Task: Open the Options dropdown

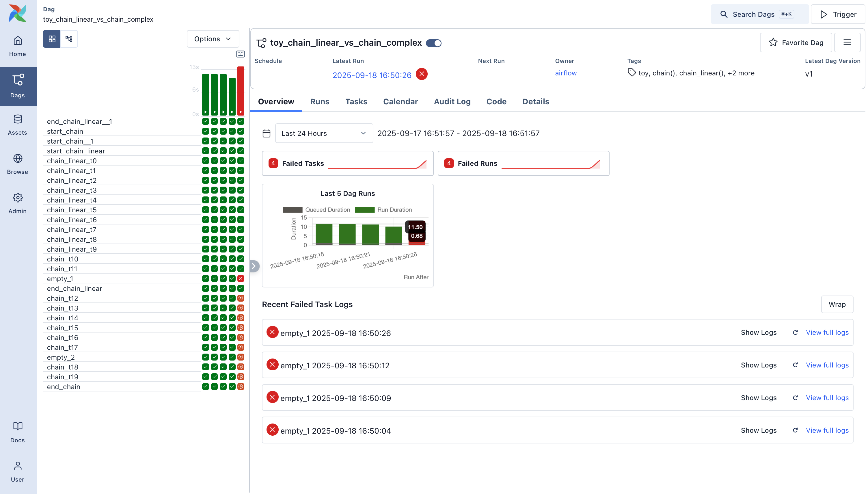Action: click(x=213, y=39)
